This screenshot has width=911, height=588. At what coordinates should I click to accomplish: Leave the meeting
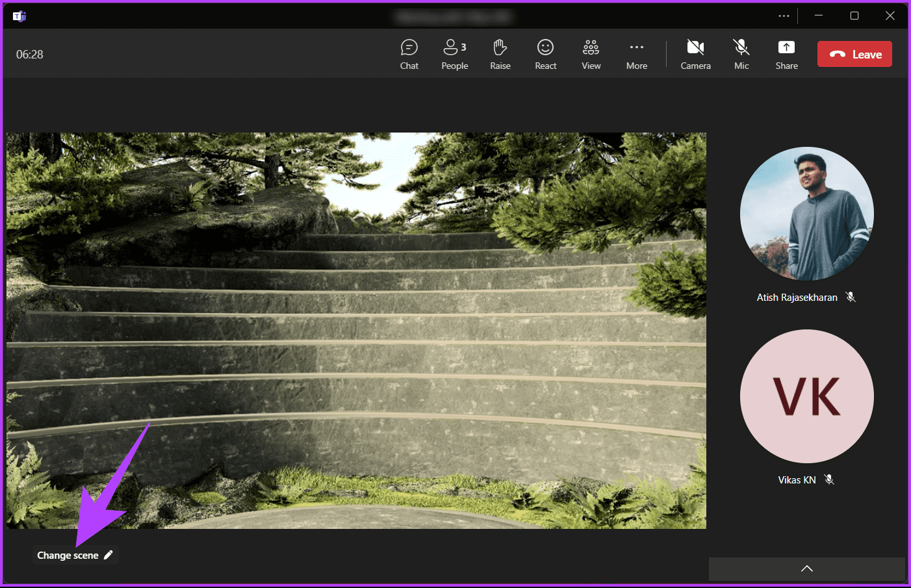pyautogui.click(x=854, y=55)
